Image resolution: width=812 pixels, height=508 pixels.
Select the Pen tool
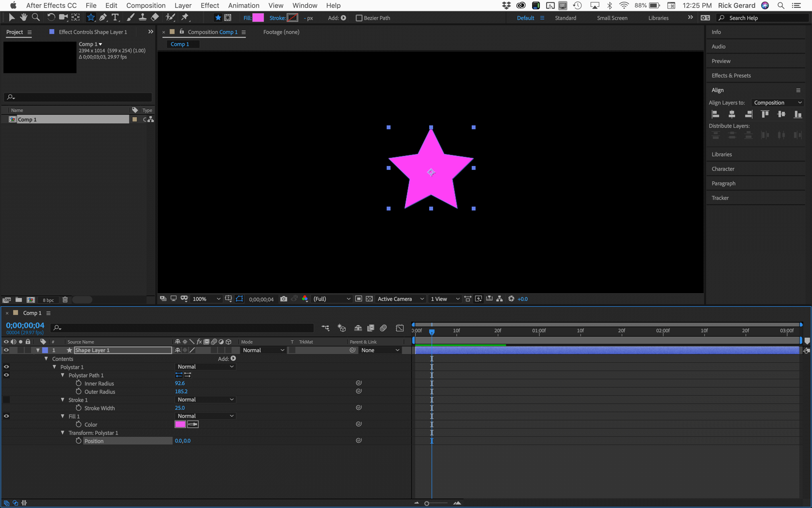[103, 17]
